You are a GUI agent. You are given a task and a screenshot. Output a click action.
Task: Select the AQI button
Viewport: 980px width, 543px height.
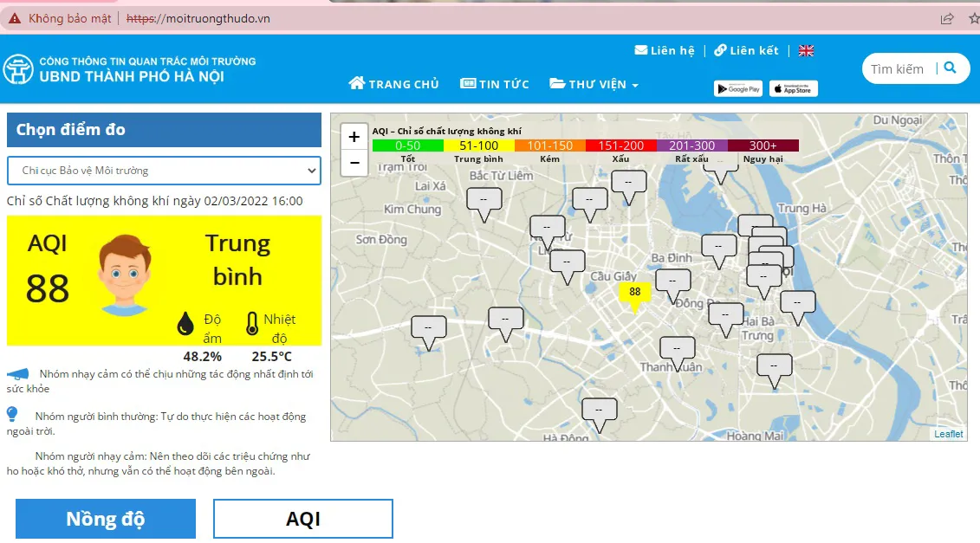303,519
